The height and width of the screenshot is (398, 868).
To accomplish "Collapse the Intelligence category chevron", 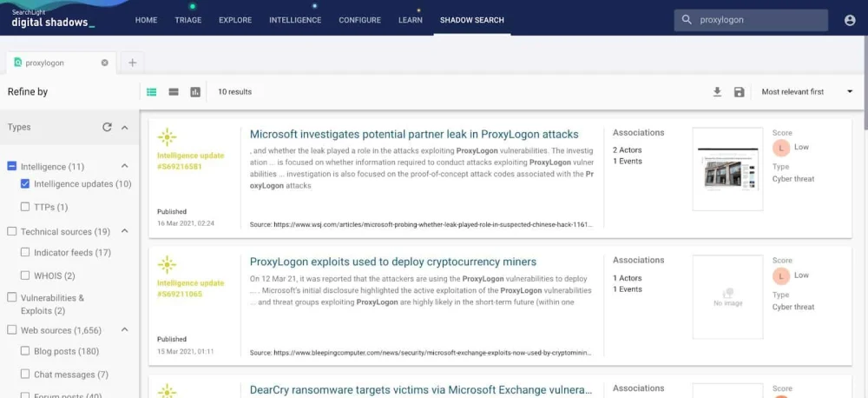I will tap(124, 166).
